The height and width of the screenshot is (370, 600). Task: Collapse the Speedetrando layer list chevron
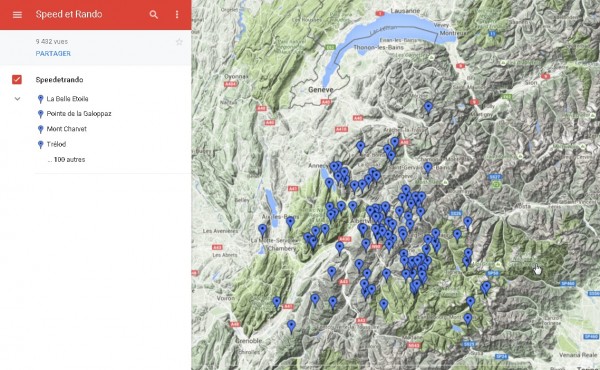17,99
